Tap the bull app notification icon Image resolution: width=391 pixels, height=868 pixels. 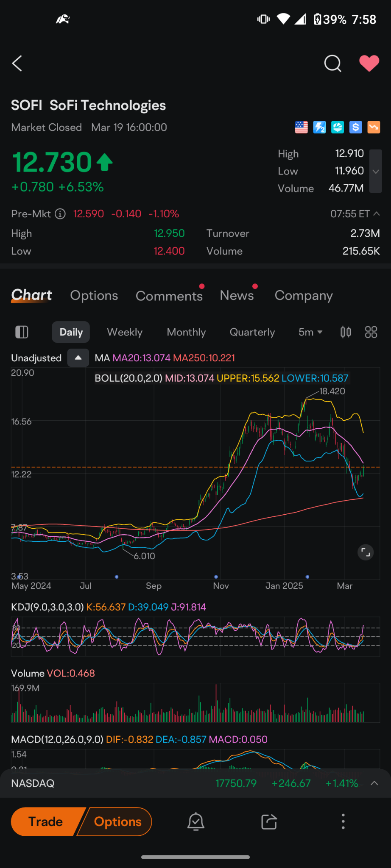(63, 19)
